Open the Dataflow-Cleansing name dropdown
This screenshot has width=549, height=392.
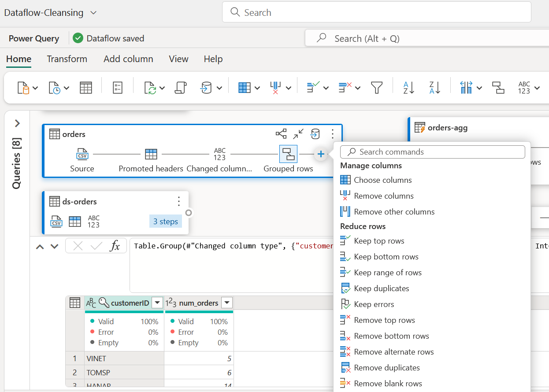click(93, 13)
